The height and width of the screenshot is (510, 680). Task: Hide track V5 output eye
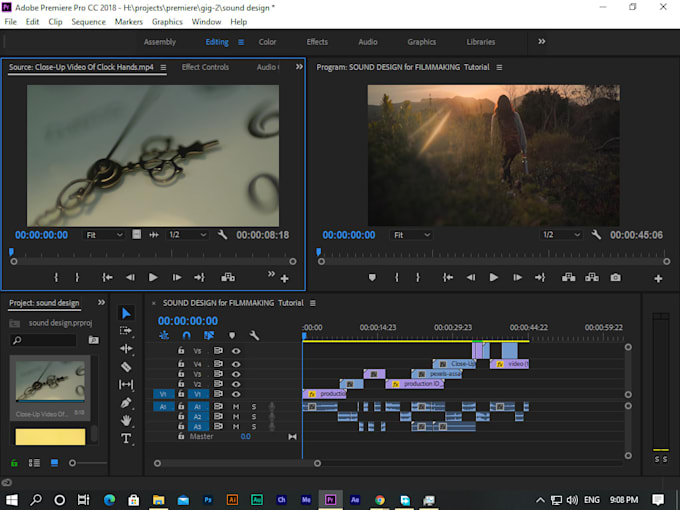(236, 351)
